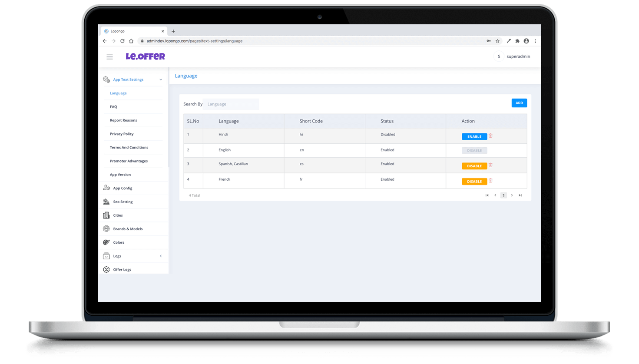Enable the Hindi language
This screenshot has height=364, width=639.
[474, 136]
